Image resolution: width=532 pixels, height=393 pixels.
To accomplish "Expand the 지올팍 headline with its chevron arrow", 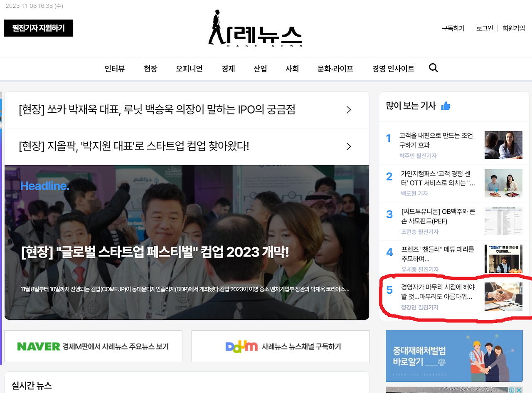I will [349, 146].
